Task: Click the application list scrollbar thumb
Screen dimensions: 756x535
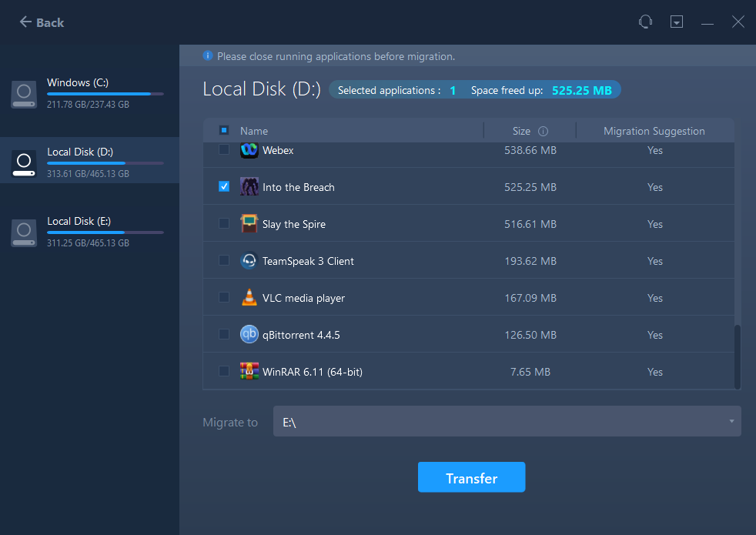Action: pyautogui.click(x=738, y=356)
